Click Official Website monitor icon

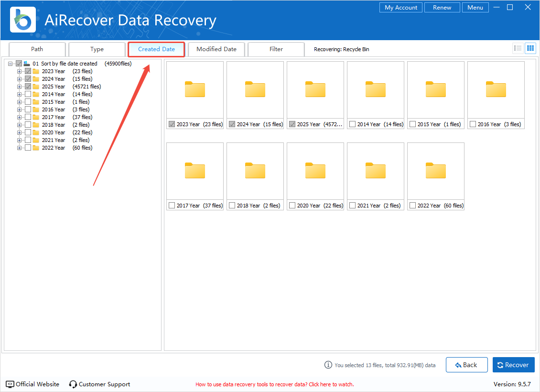10,384
